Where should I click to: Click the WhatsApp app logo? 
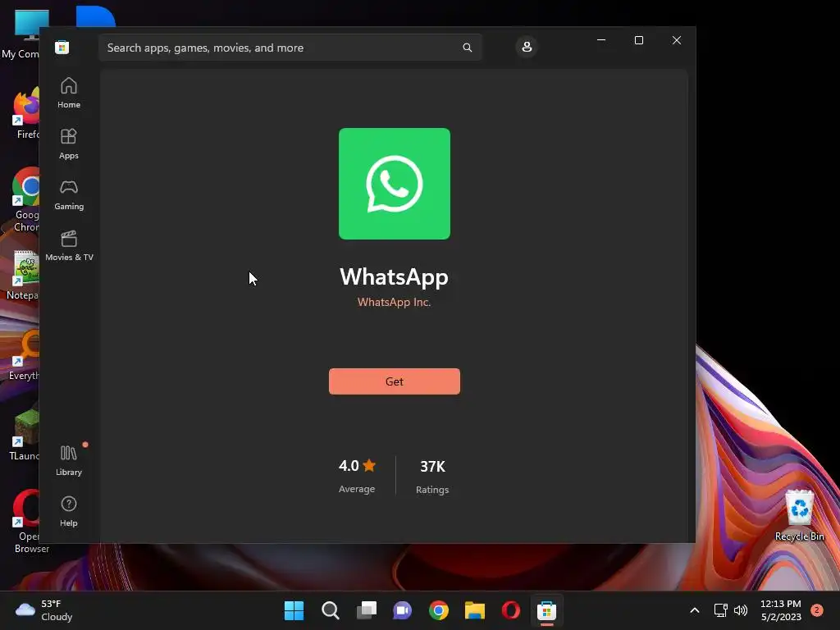click(395, 184)
